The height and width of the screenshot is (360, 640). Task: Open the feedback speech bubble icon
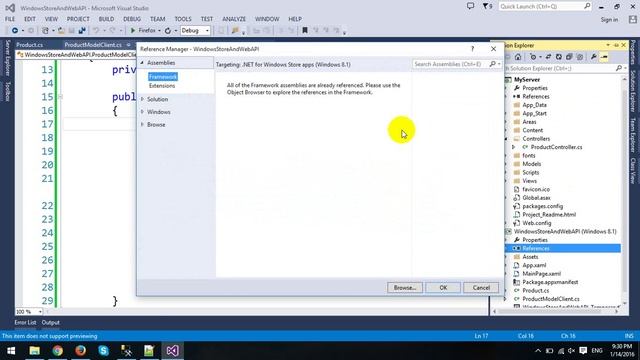471,6
